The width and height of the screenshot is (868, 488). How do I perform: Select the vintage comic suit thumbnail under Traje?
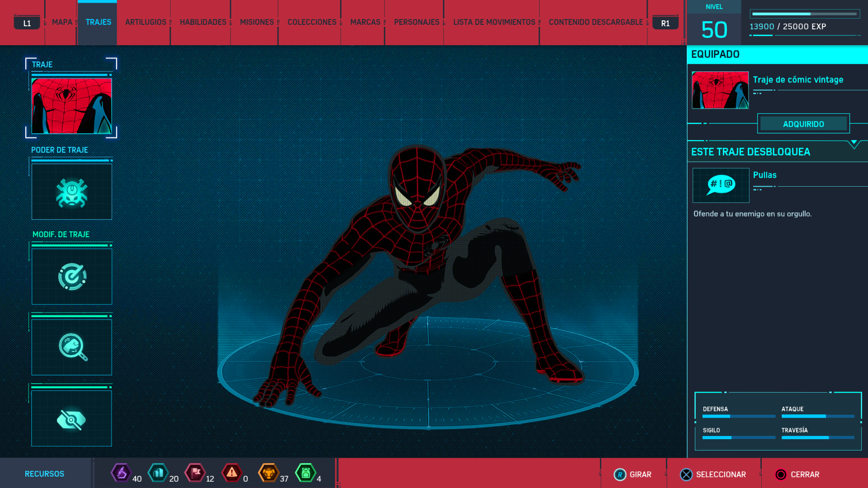click(x=72, y=106)
